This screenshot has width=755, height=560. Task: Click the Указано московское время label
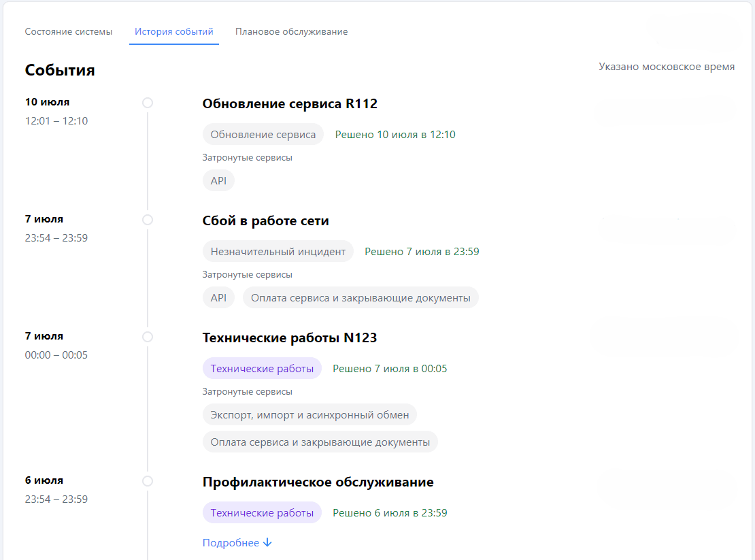click(667, 66)
